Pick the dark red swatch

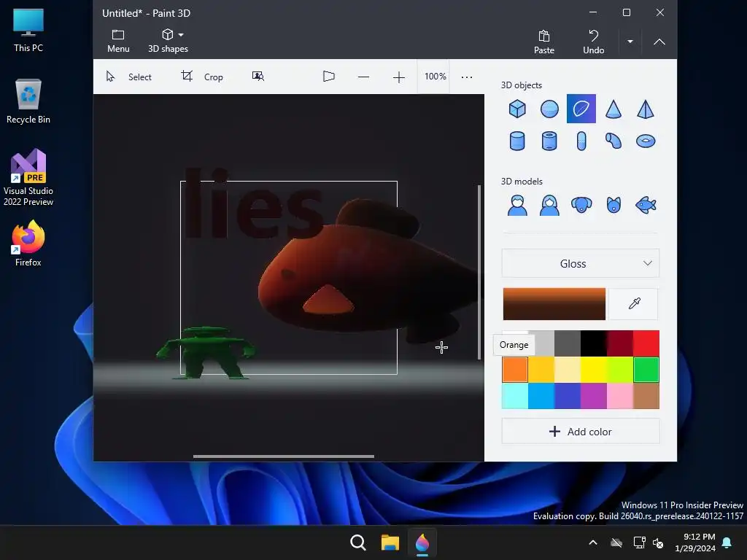(620, 343)
